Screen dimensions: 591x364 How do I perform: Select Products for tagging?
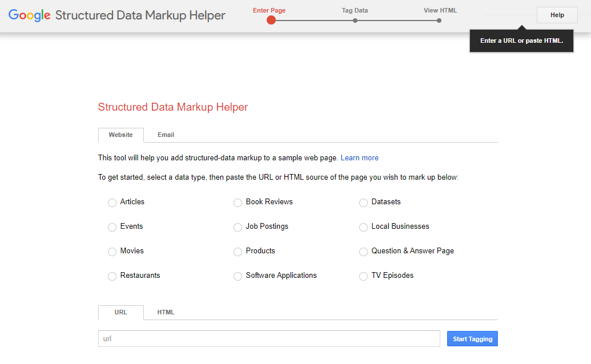[238, 252]
